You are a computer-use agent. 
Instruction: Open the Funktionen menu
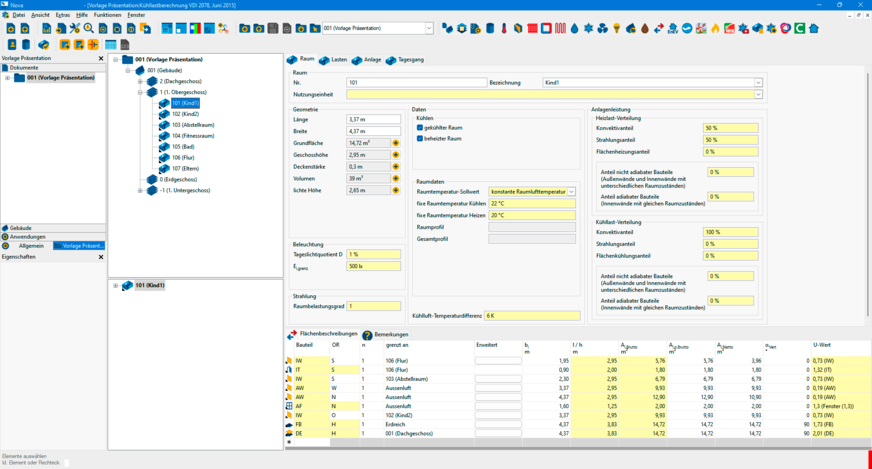[x=107, y=15]
